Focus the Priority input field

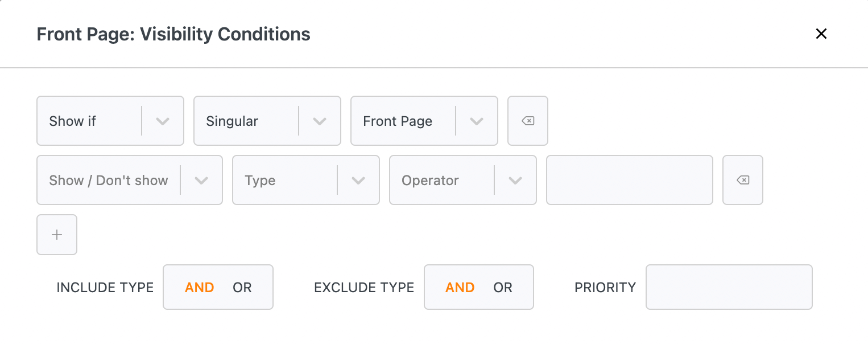(729, 287)
